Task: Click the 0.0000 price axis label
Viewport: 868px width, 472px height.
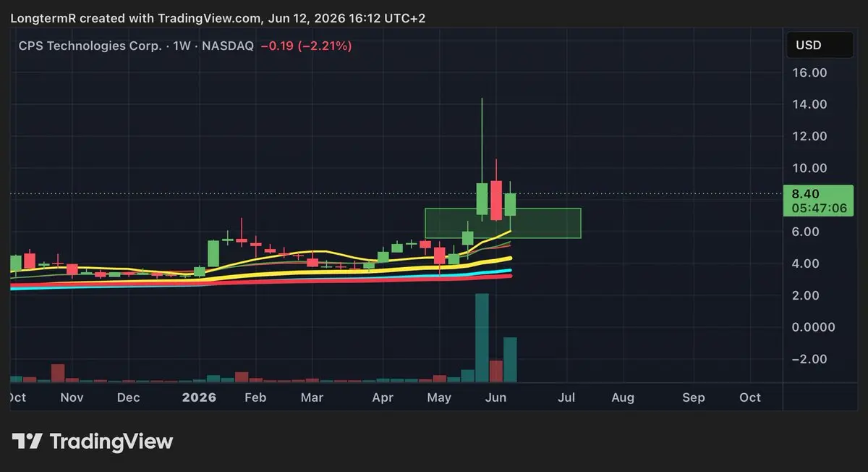Action: pos(814,327)
